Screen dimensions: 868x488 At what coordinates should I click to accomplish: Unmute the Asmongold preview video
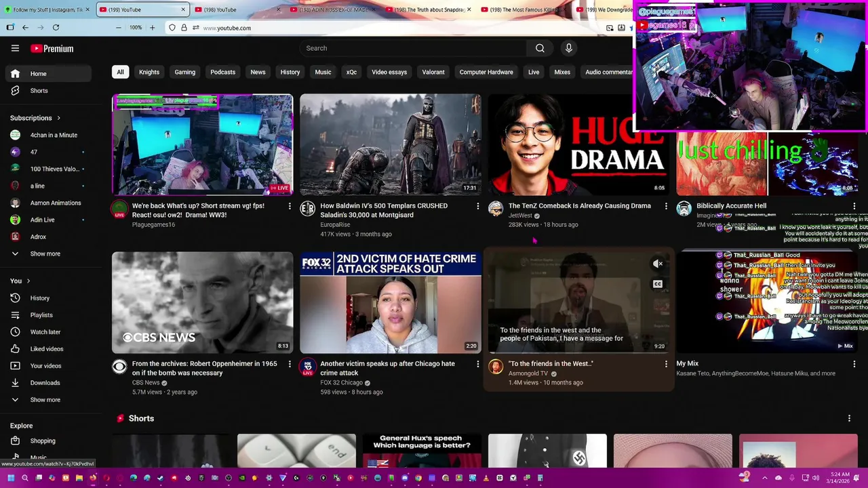point(658,264)
